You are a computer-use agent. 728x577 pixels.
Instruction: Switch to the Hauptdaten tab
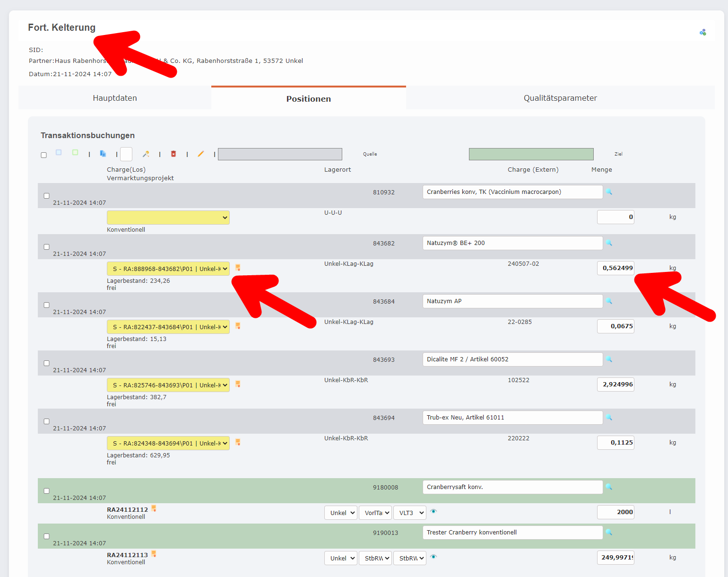click(115, 98)
